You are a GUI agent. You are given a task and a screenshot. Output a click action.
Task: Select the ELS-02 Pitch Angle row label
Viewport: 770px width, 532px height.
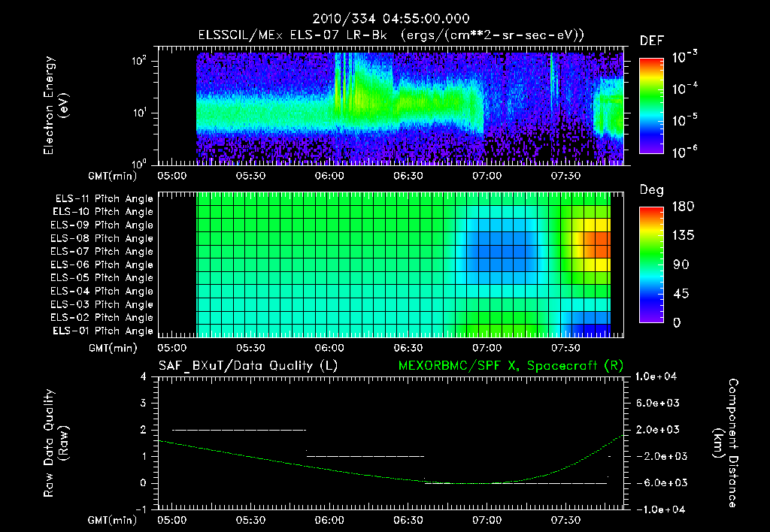(102, 318)
